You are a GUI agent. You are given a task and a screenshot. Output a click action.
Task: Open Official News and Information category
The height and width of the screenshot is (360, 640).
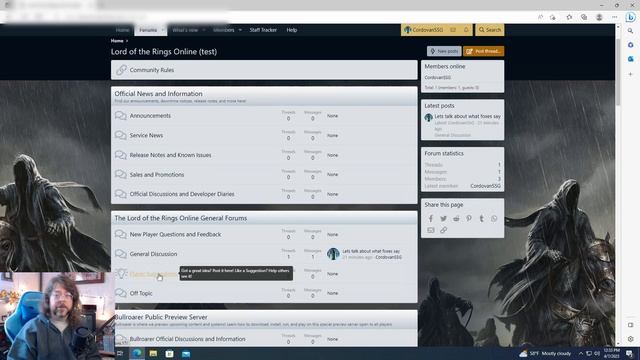[158, 93]
